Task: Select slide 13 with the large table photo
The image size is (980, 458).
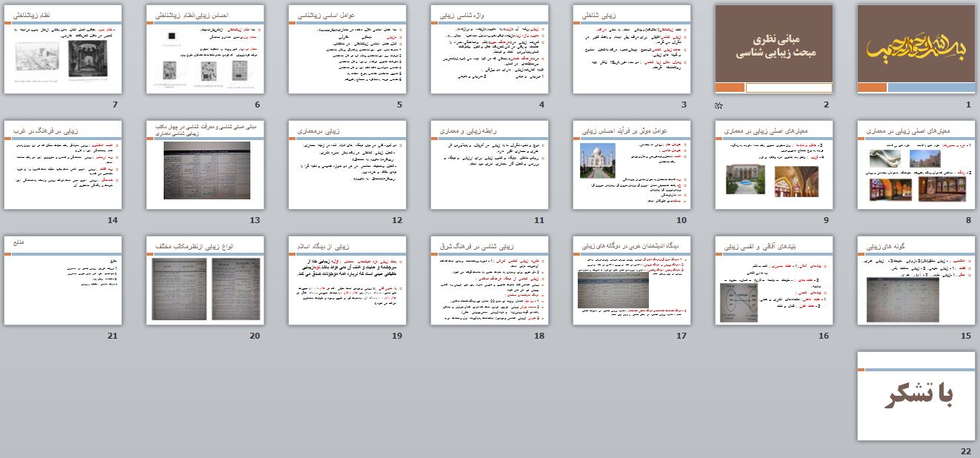Action: (205, 165)
